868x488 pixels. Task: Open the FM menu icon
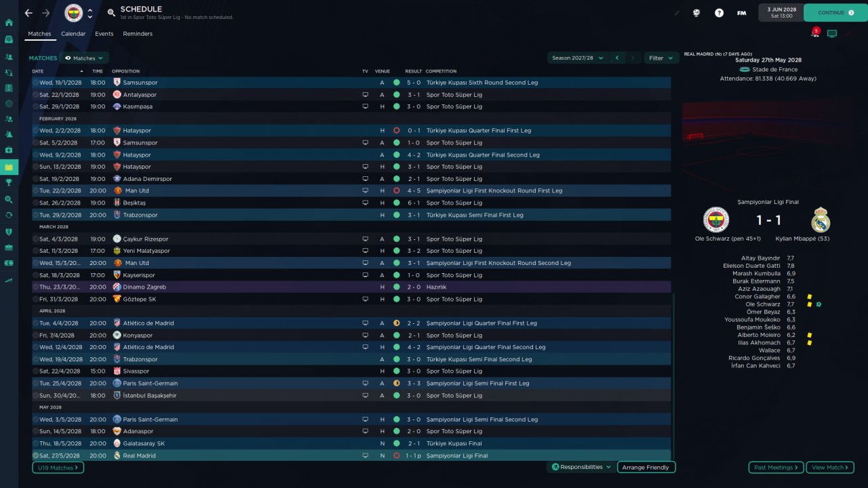point(742,13)
